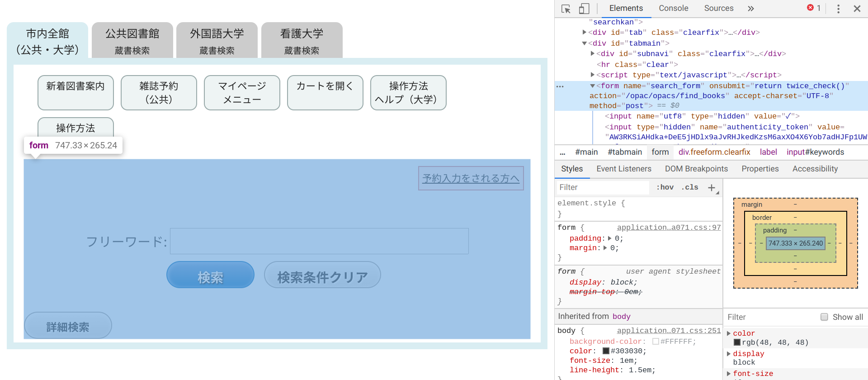Expand the margin shorthand in form rule
This screenshot has width=868, height=380.
coord(605,248)
